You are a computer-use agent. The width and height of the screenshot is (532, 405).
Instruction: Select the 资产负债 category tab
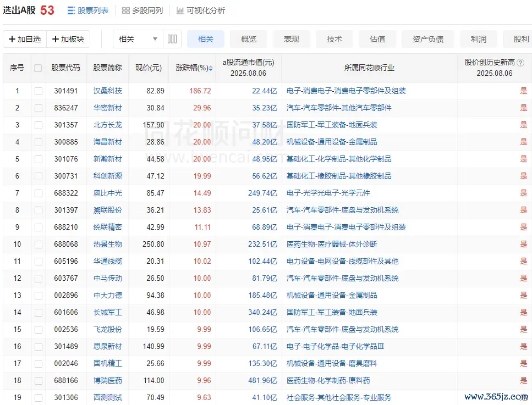click(428, 39)
